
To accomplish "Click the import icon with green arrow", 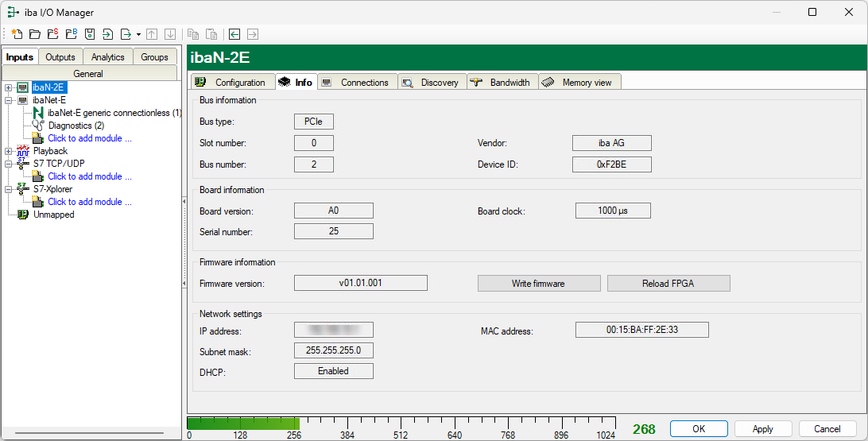I will 107,34.
